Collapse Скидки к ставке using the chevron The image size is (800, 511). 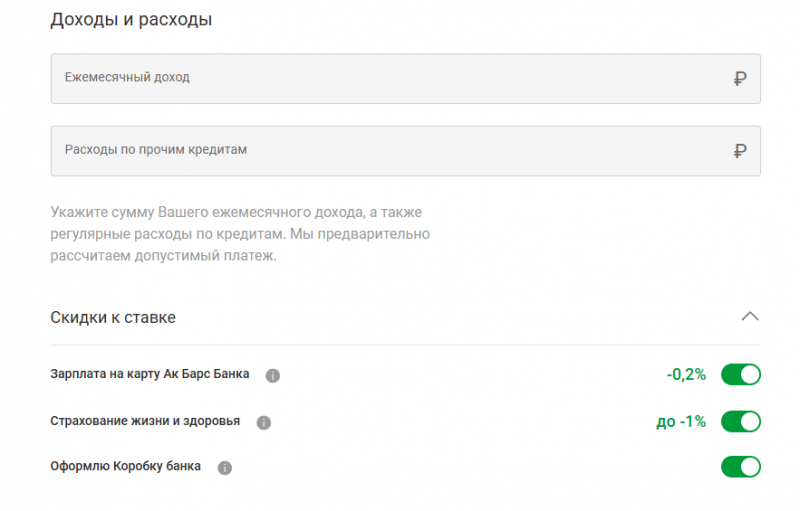[749, 317]
